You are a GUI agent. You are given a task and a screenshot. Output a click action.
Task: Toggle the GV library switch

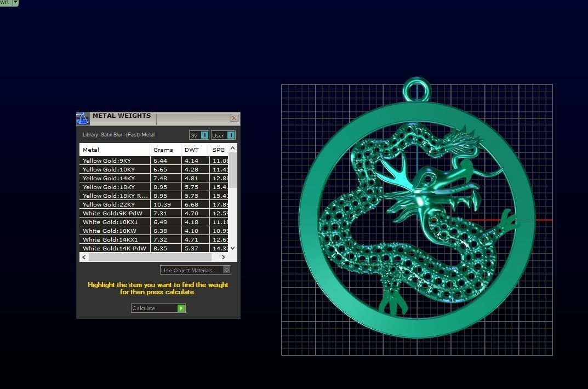[x=199, y=135]
